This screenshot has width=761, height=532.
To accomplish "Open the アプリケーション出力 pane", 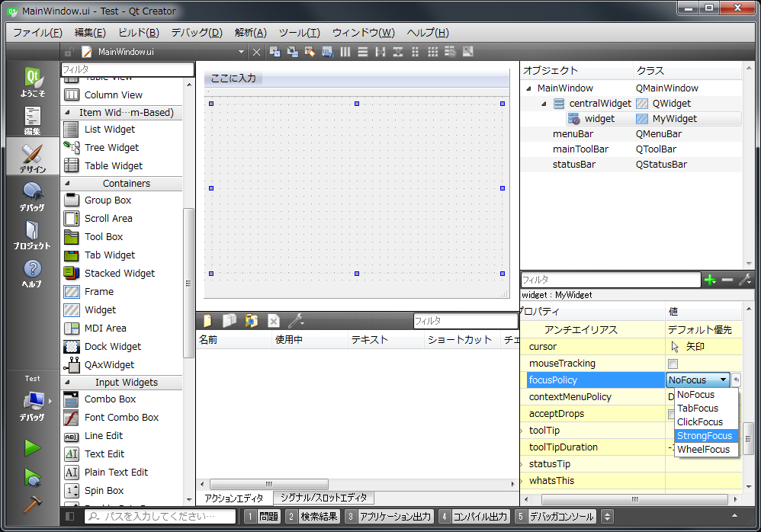I will pyautogui.click(x=389, y=517).
